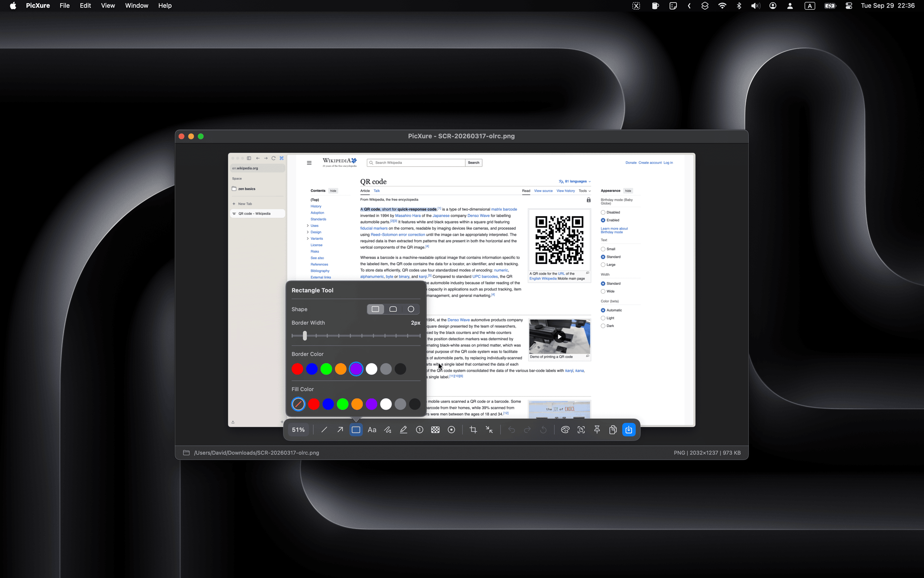Open the View menu

[x=108, y=6]
